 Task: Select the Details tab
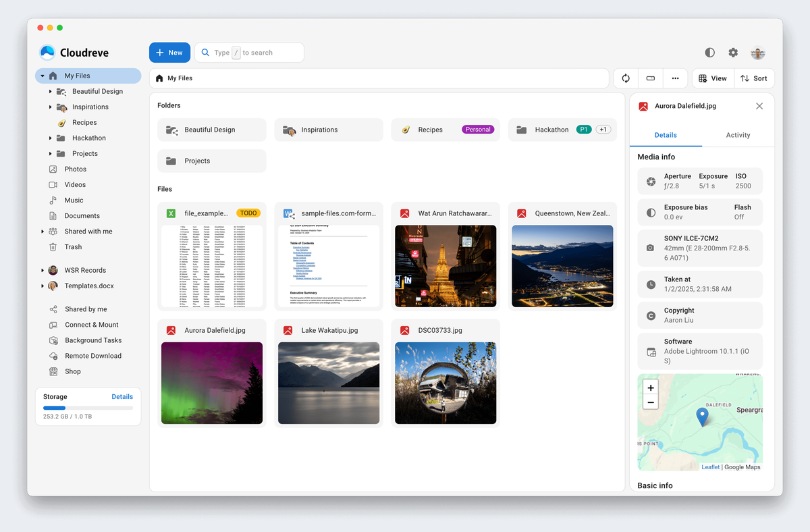point(666,135)
